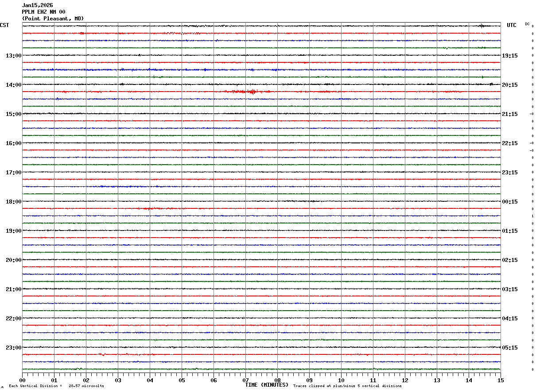536x392 pixels.
Task: Select the 22:00 CST time label
Action: (x=13, y=319)
